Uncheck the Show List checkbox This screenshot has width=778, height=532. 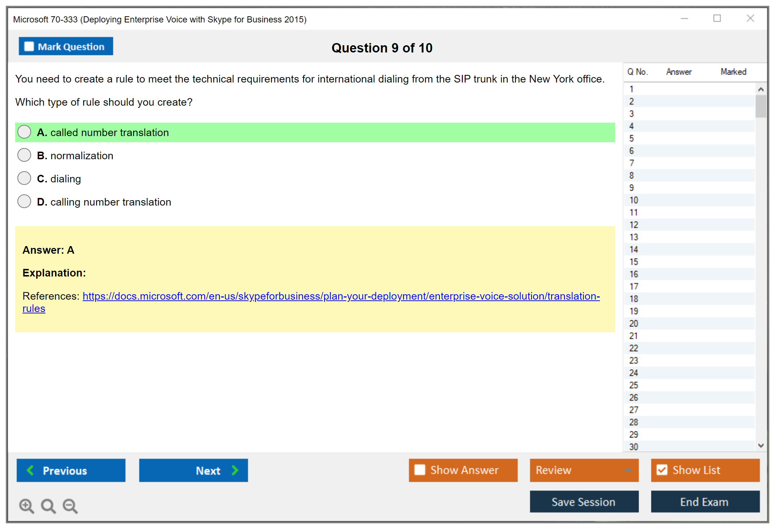click(x=662, y=470)
